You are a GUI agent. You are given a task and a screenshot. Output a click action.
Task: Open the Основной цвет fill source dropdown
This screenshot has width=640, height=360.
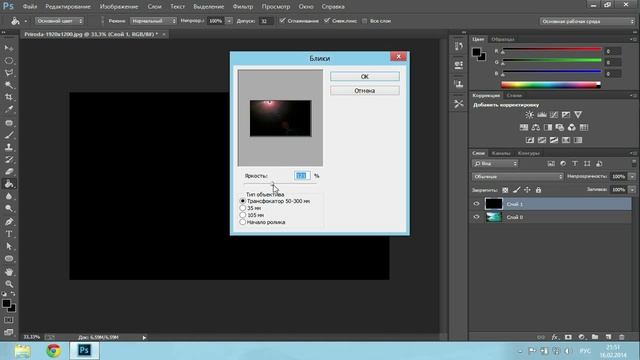pyautogui.click(x=59, y=20)
